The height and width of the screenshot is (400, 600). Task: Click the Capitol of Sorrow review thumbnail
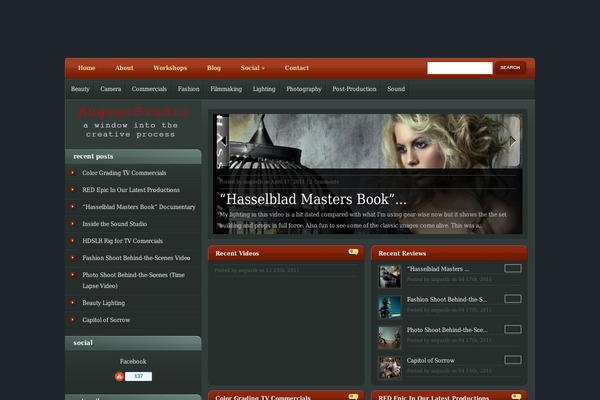tap(390, 368)
